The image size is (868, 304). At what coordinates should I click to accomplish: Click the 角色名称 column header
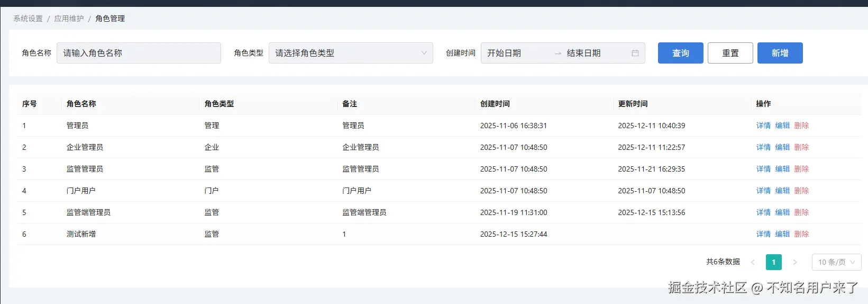tap(81, 104)
